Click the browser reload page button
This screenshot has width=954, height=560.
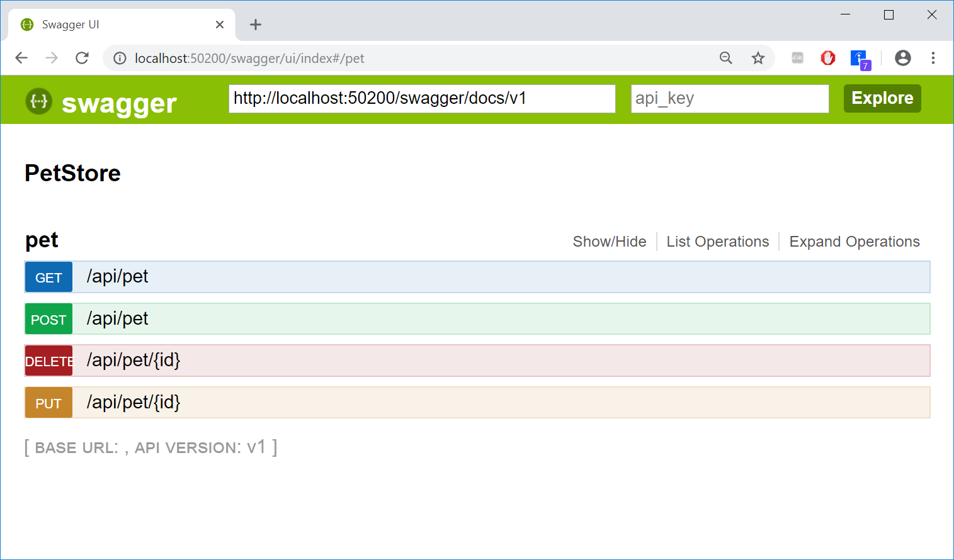[x=82, y=58]
